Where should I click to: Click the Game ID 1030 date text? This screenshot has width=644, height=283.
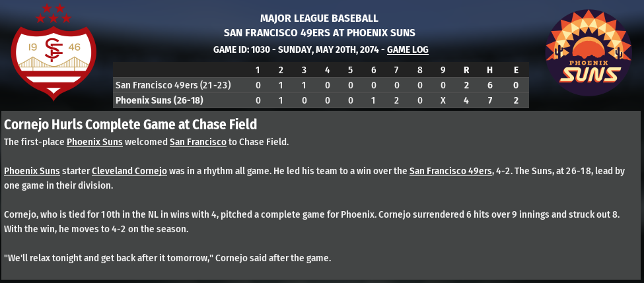(297, 49)
